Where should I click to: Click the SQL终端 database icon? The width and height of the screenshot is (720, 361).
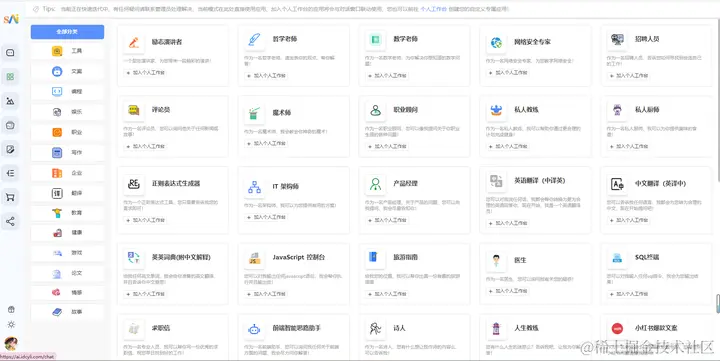click(x=617, y=258)
